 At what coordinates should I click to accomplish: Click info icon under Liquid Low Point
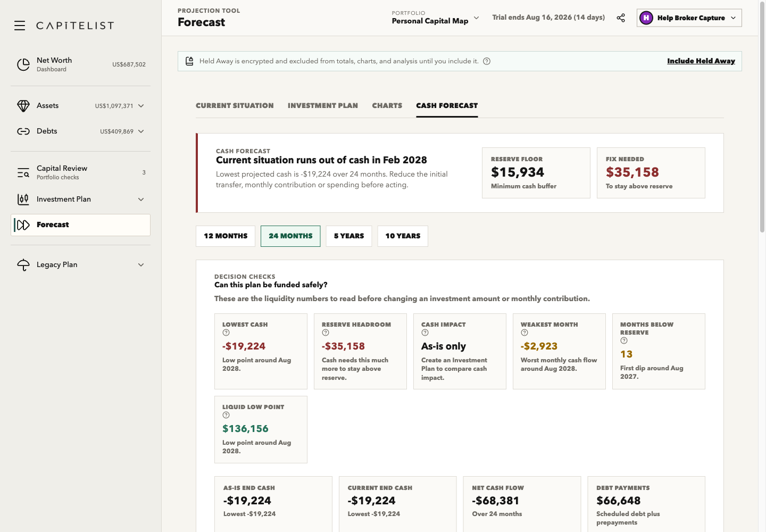point(226,415)
